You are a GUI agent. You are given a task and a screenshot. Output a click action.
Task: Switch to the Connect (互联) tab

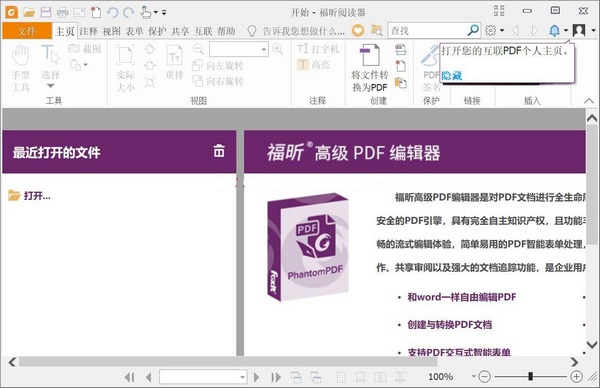click(x=203, y=31)
